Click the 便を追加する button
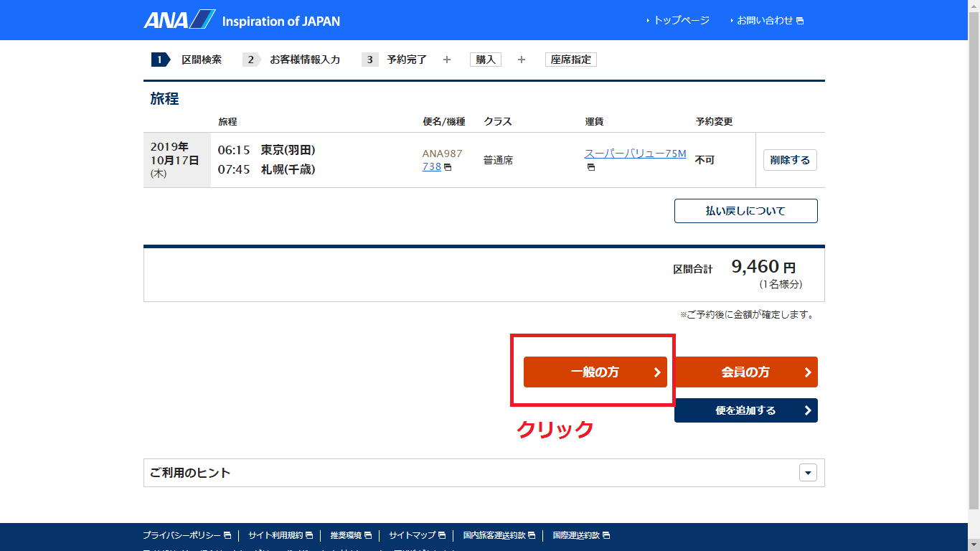This screenshot has height=551, width=980. pos(745,410)
